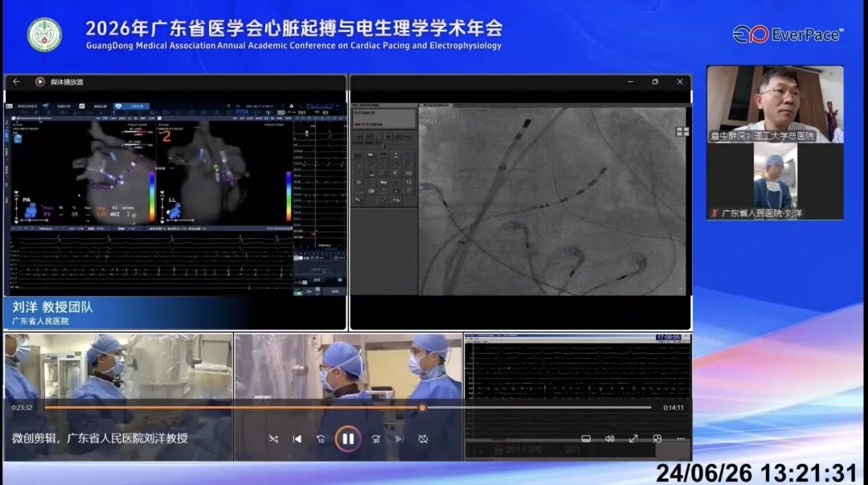Select the ECG recording screen feed
Viewport: 868px width, 485px height.
click(578, 397)
